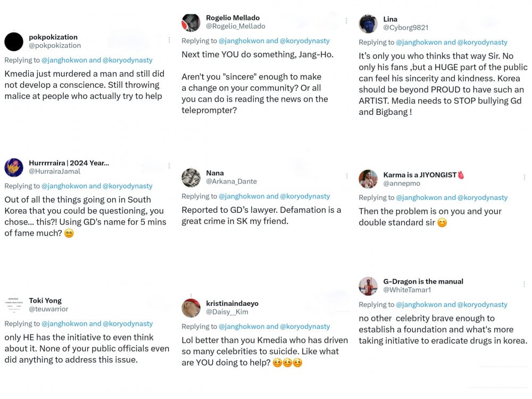The width and height of the screenshot is (532, 399).
Task: Open Hurrrrraira's profile avatar
Action: (x=14, y=168)
